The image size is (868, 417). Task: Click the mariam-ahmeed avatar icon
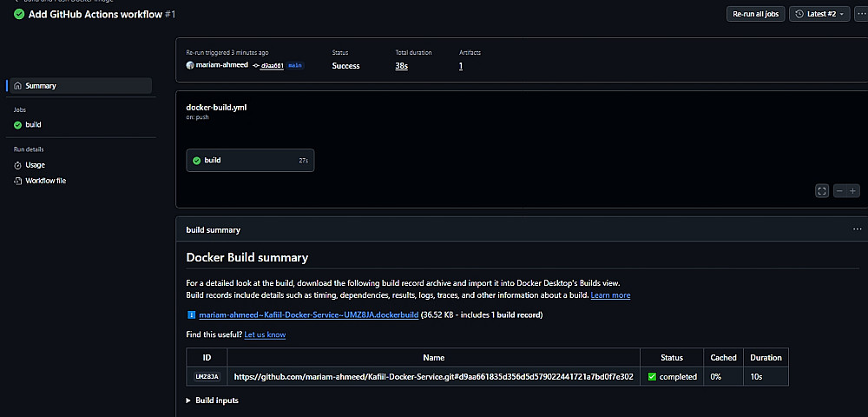(190, 66)
